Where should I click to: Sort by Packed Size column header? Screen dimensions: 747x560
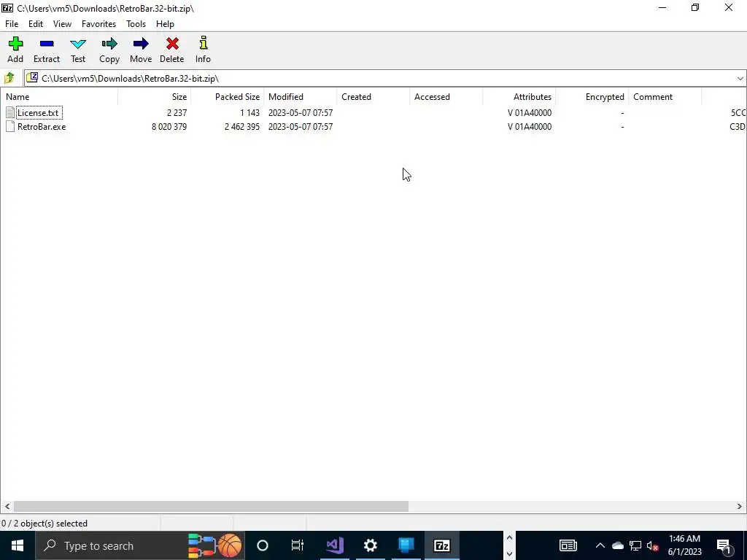(x=228, y=97)
